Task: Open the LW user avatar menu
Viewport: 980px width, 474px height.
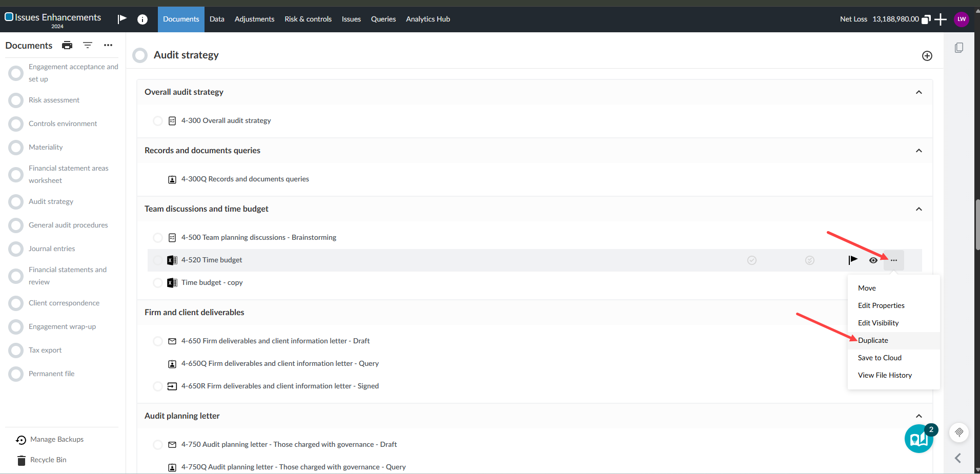Action: click(x=962, y=19)
